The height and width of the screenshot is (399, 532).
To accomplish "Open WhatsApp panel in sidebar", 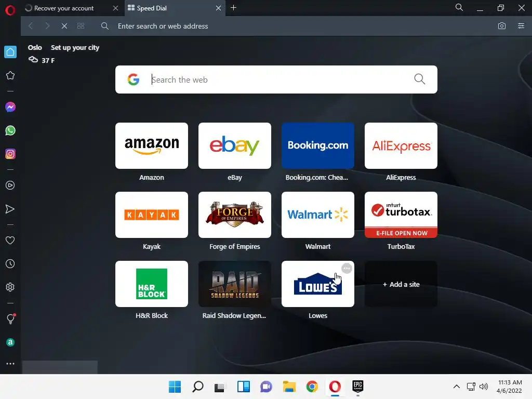I will (x=10, y=130).
